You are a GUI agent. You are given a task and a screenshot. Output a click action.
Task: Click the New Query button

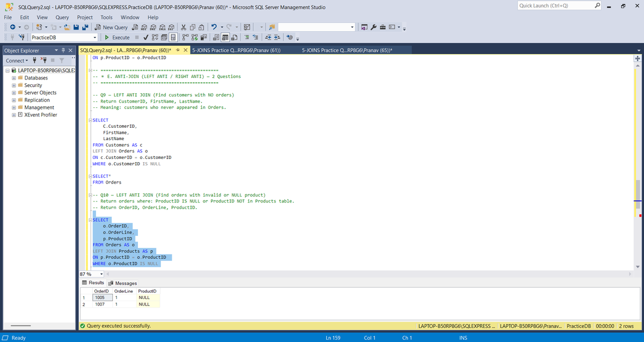pyautogui.click(x=112, y=27)
